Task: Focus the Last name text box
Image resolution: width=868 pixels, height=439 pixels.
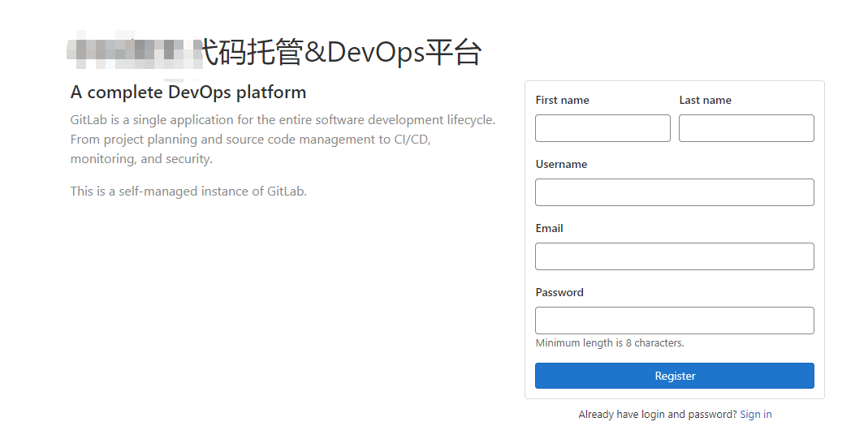Action: (x=746, y=128)
